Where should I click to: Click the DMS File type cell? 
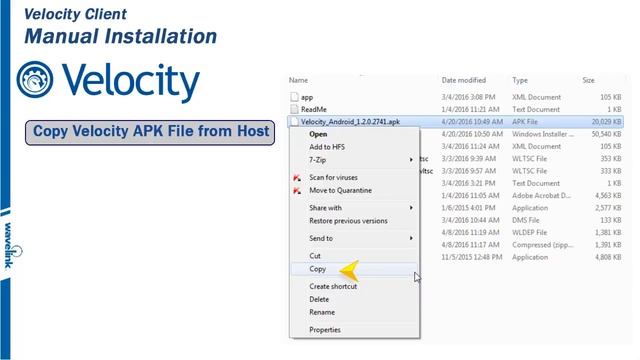(526, 220)
